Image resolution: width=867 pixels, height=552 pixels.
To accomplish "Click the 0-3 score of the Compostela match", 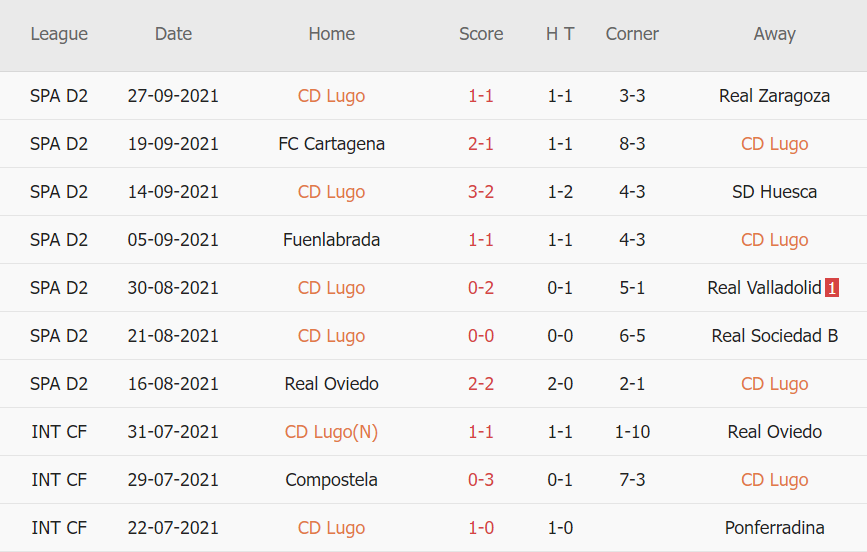I will point(481,480).
